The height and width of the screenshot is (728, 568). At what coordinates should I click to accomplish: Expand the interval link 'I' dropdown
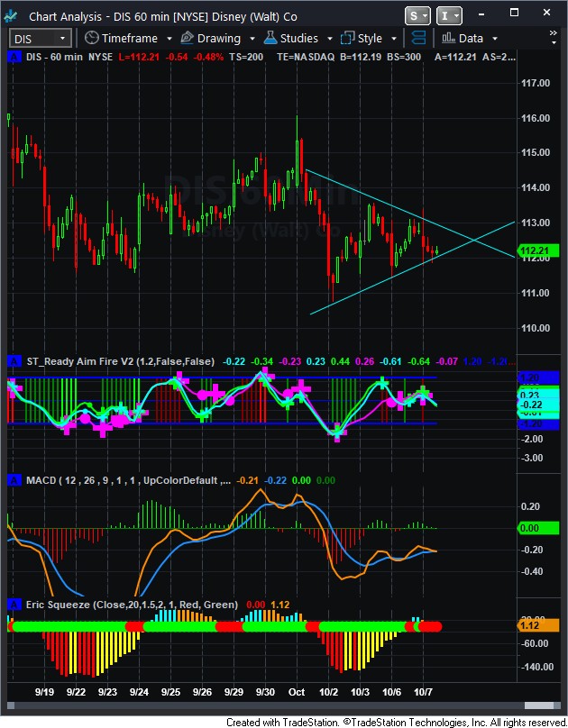(x=447, y=15)
